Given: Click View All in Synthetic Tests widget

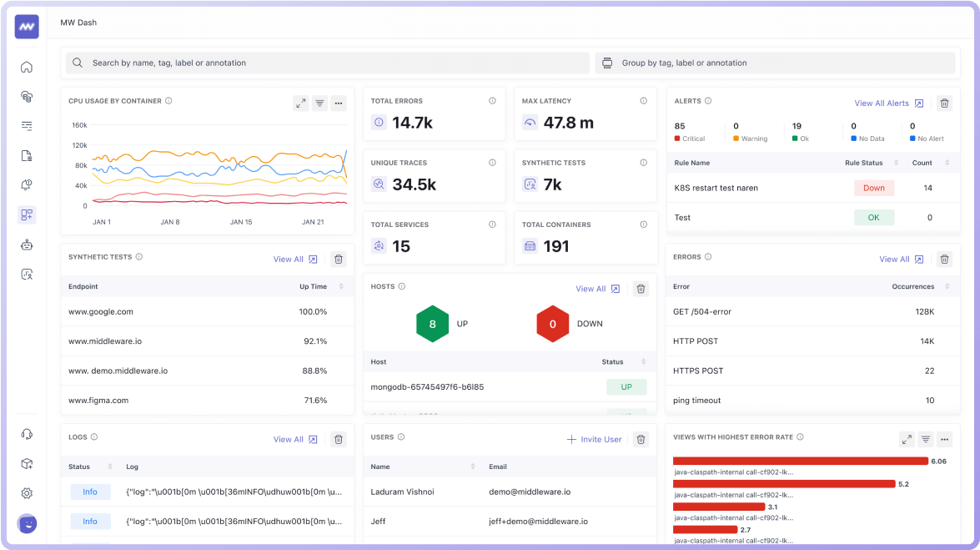Looking at the screenshot, I should [295, 259].
